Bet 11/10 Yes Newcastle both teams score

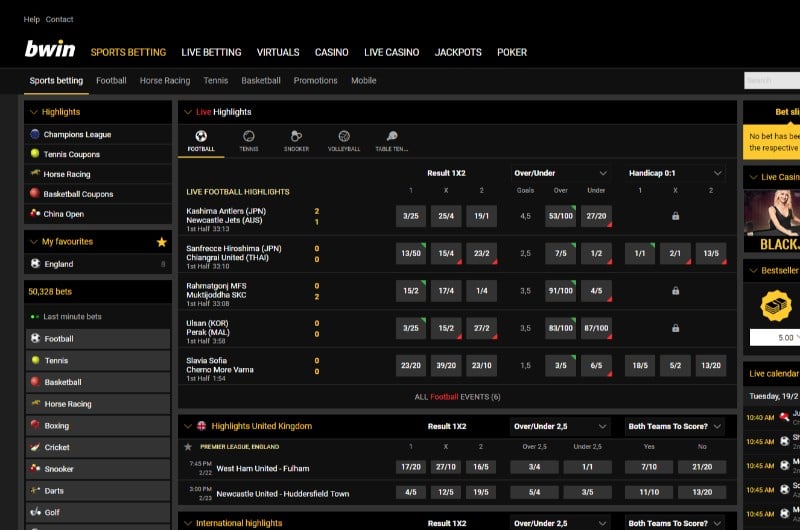pos(649,492)
